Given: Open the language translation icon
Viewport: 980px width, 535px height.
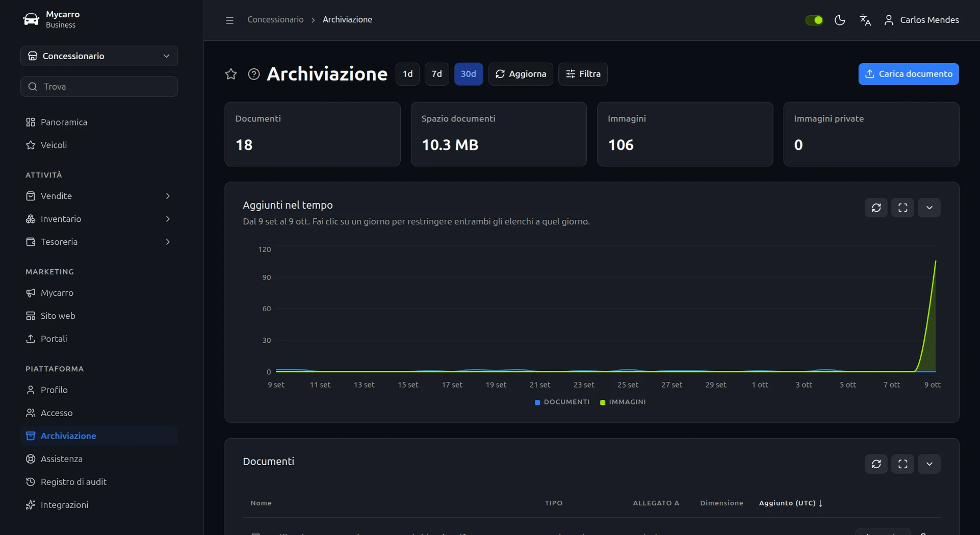Looking at the screenshot, I should tap(865, 20).
